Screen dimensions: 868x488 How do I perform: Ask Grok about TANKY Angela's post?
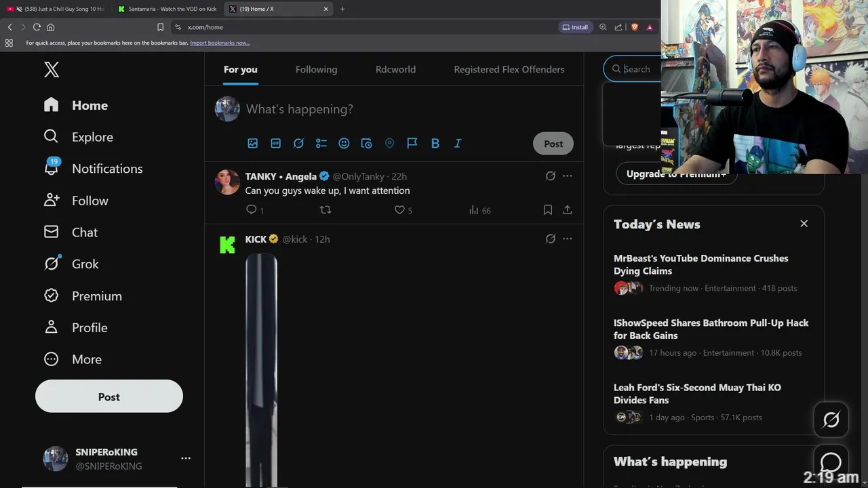point(551,176)
